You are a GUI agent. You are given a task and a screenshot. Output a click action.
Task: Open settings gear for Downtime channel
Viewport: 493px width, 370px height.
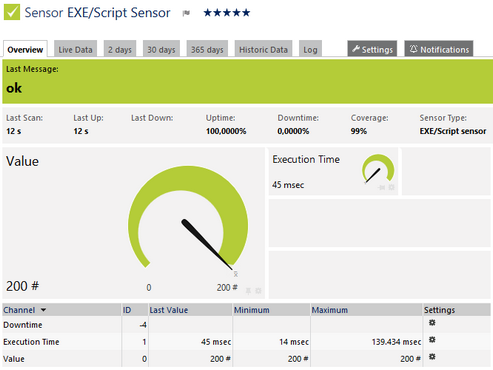pyautogui.click(x=432, y=323)
